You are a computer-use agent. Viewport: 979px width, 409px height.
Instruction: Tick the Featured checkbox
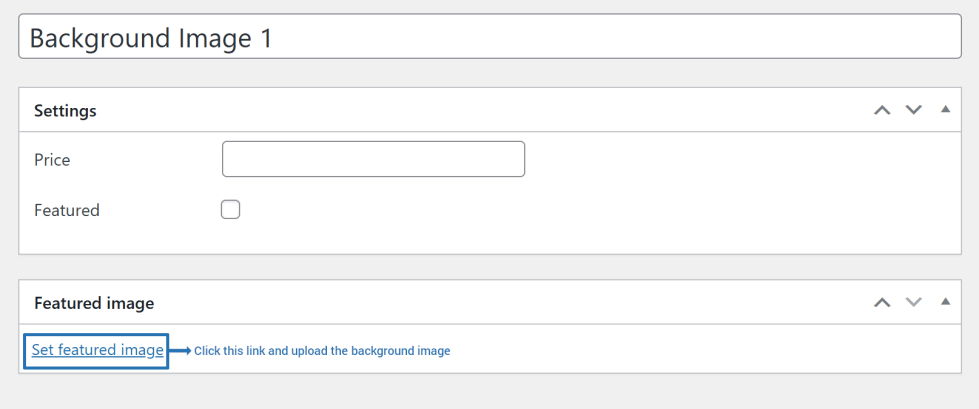[x=231, y=210]
